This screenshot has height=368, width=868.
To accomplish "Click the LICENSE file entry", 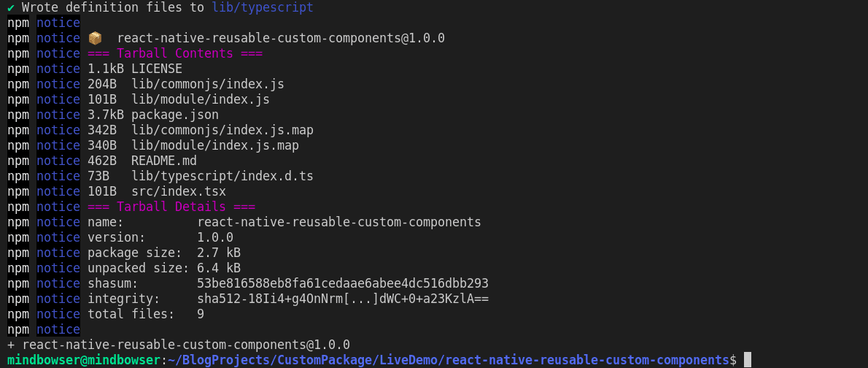I will (156, 69).
